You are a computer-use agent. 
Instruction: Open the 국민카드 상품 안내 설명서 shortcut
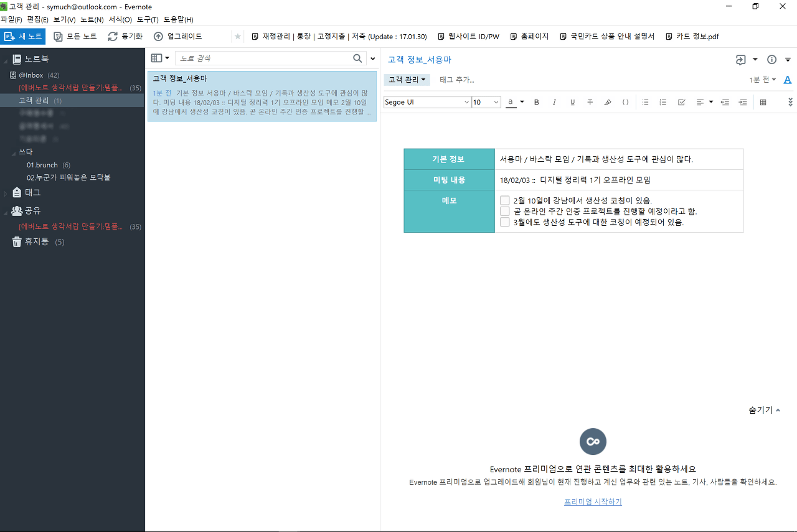point(607,37)
